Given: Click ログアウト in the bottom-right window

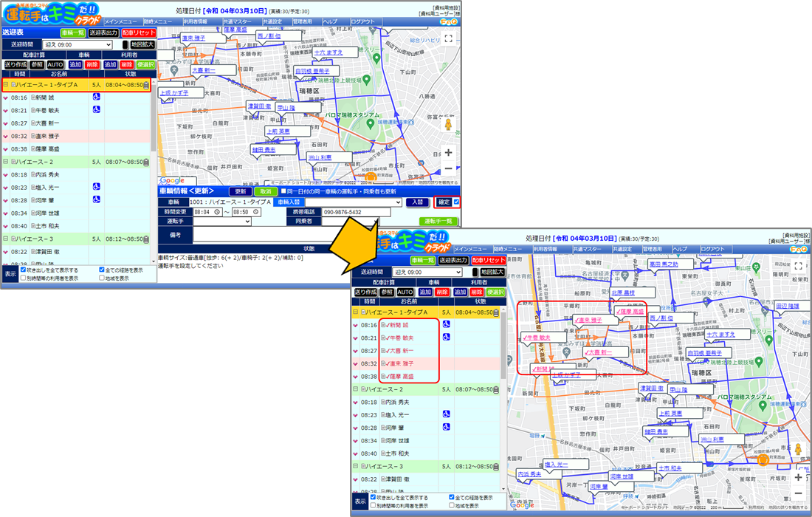Looking at the screenshot, I should (712, 249).
